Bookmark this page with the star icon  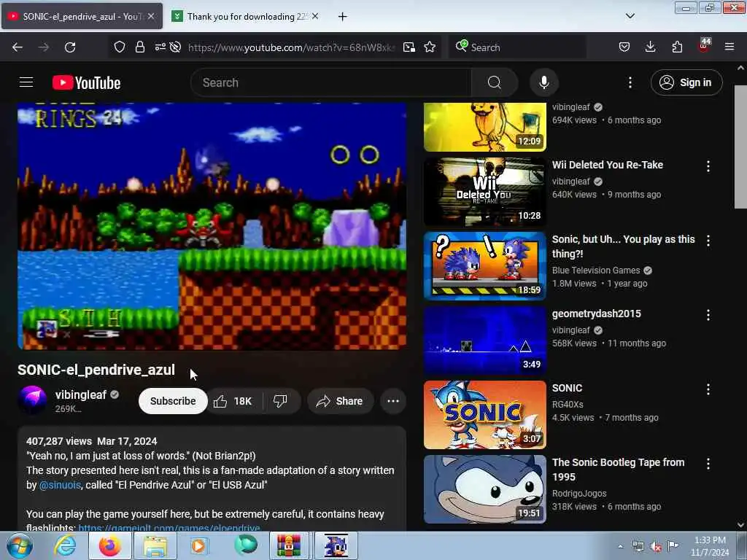click(430, 47)
